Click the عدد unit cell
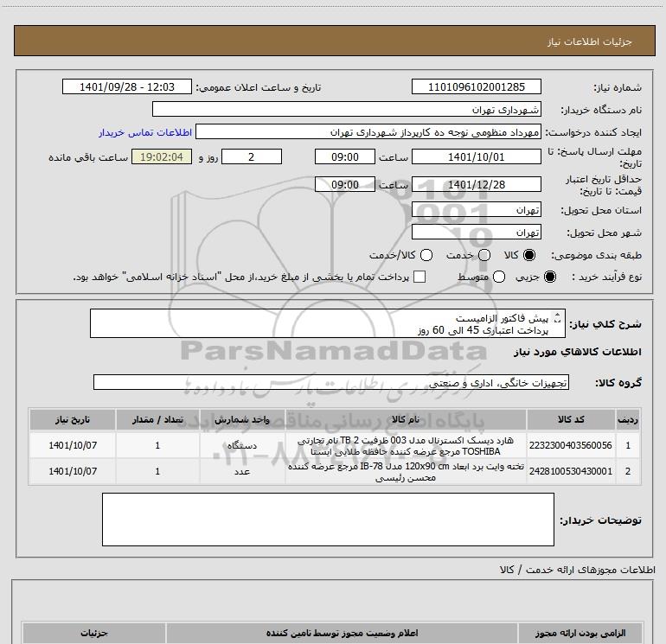The height and width of the screenshot is (644, 666). point(241,471)
